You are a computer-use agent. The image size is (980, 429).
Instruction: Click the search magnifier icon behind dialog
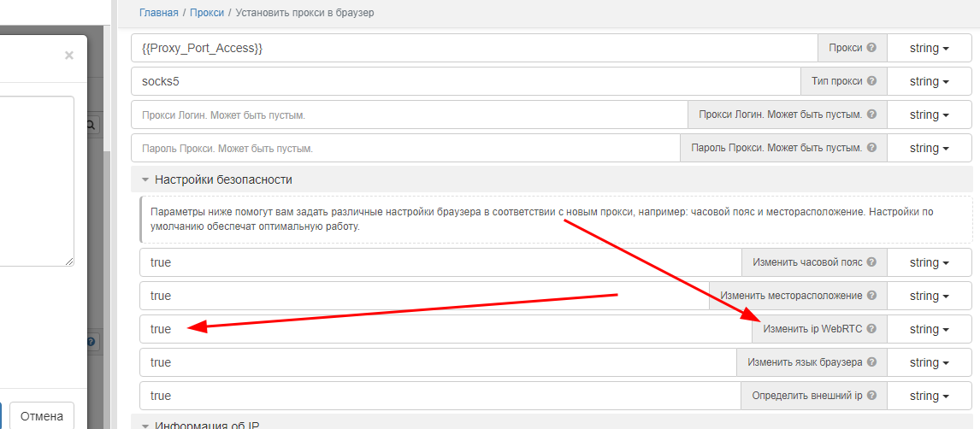coord(91,125)
